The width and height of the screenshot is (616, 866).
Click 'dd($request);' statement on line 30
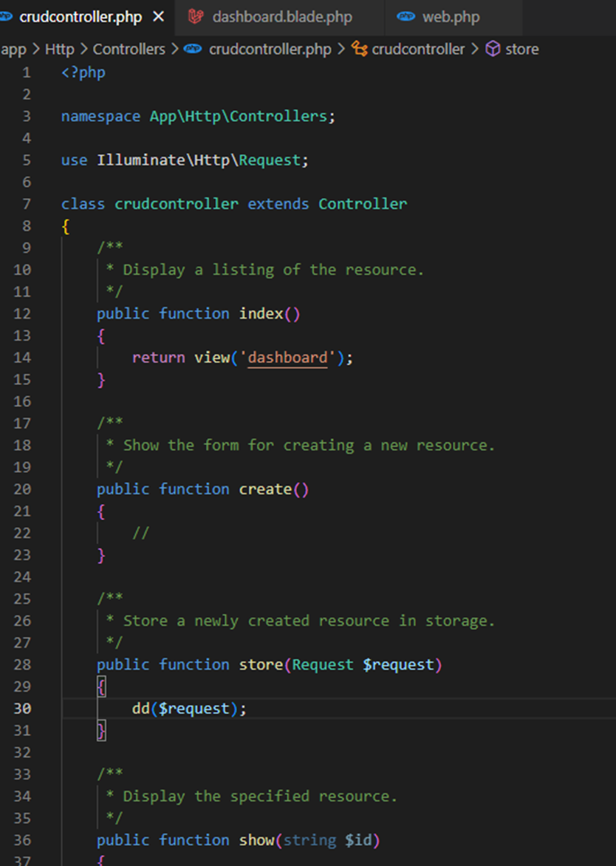click(189, 709)
